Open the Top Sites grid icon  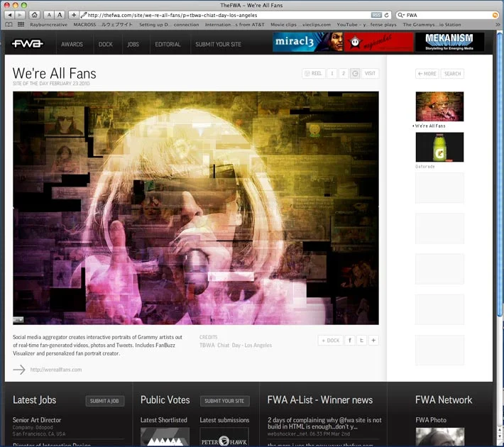[x=21, y=24]
